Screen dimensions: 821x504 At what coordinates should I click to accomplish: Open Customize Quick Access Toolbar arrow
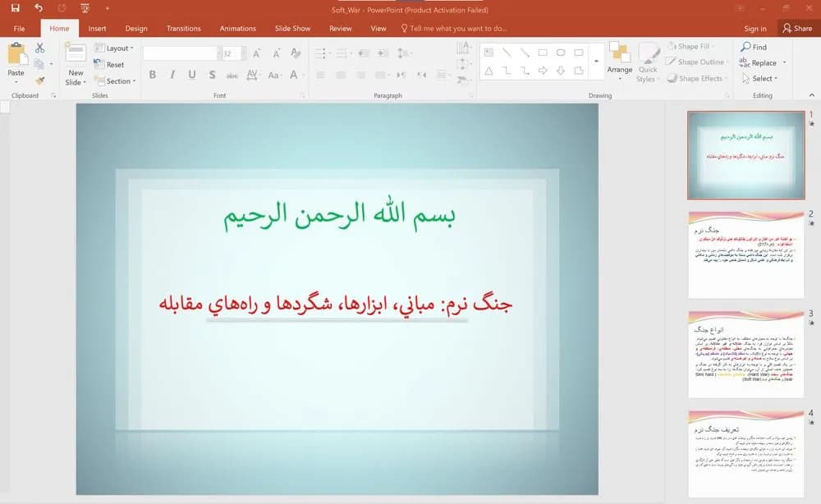point(107,8)
